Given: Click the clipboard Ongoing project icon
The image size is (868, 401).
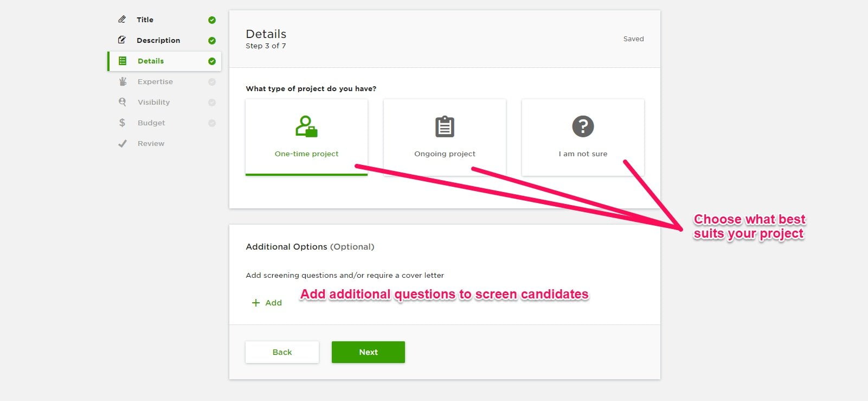Looking at the screenshot, I should 445,126.
